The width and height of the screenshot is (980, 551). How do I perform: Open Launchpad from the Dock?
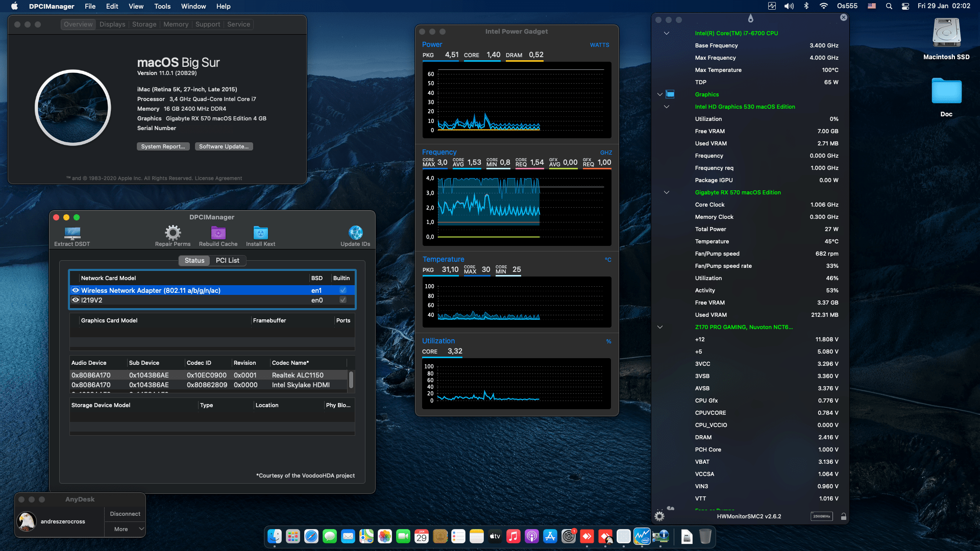point(293,536)
